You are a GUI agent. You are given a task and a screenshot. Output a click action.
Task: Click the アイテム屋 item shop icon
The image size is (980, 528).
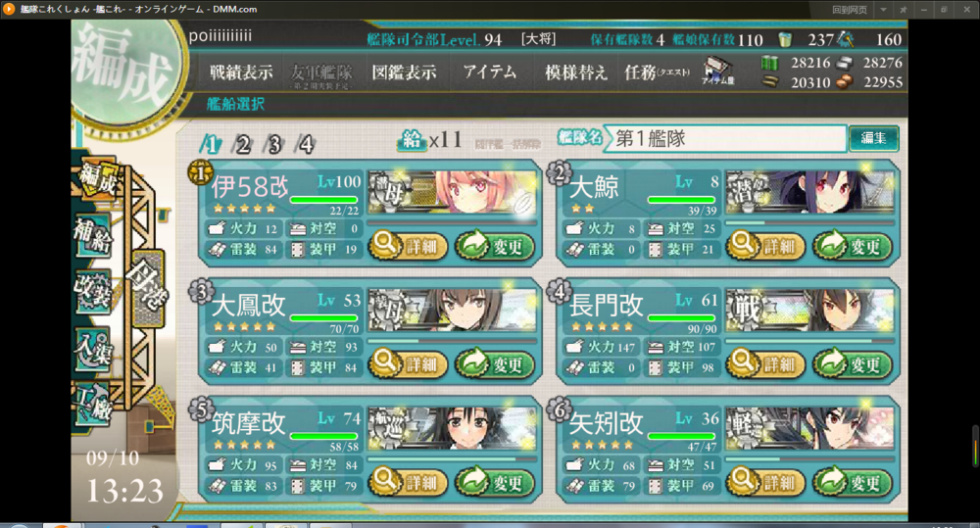(718, 71)
